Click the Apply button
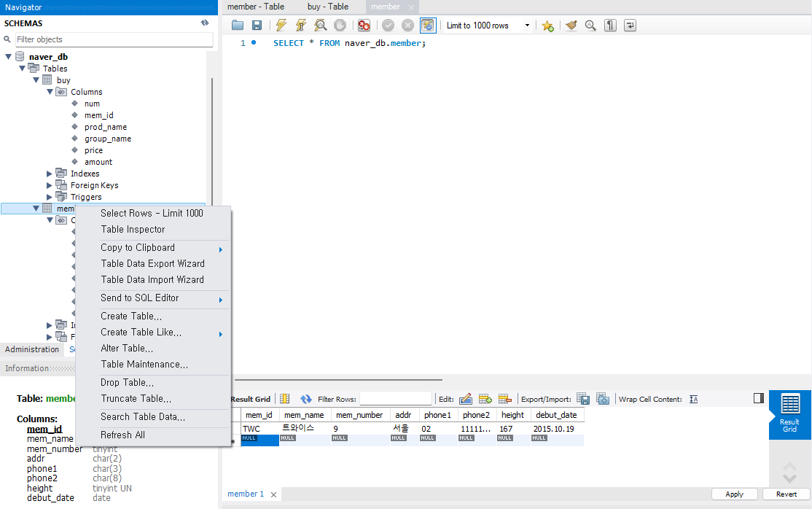 [x=734, y=494]
